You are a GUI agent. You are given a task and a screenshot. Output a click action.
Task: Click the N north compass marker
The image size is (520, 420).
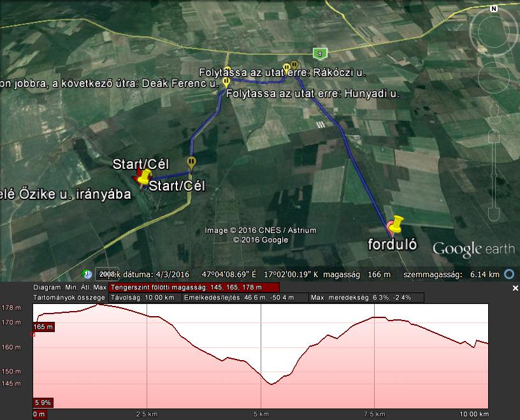(x=494, y=9)
